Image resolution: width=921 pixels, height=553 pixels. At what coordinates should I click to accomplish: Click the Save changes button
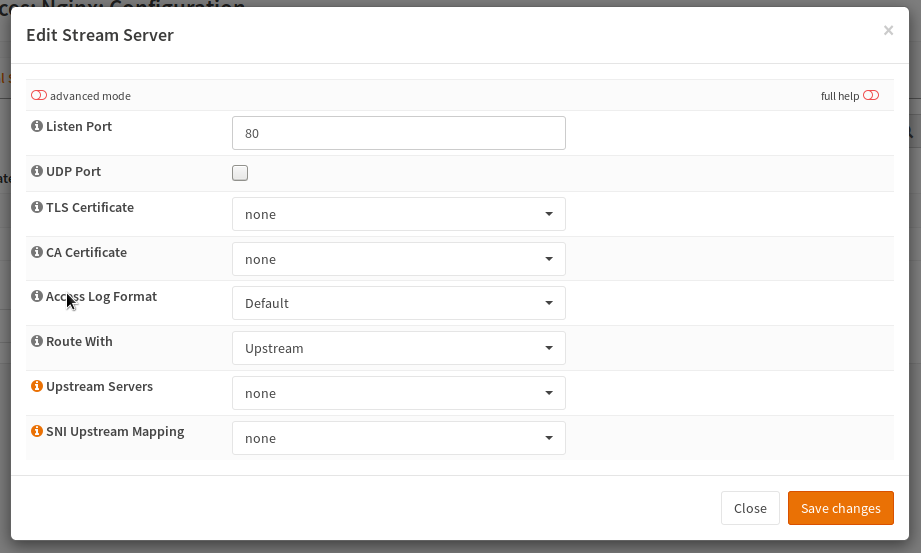click(840, 508)
